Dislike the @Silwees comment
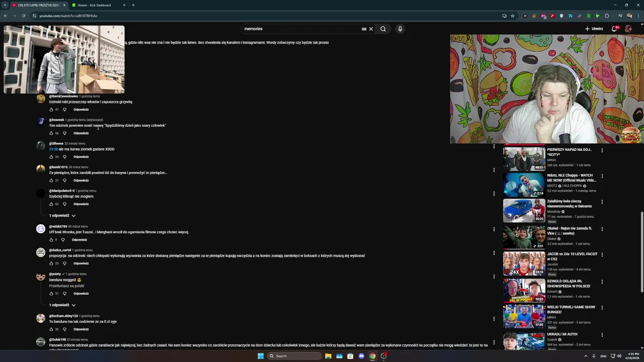Screen dimensions: 644x362 point(64,157)
